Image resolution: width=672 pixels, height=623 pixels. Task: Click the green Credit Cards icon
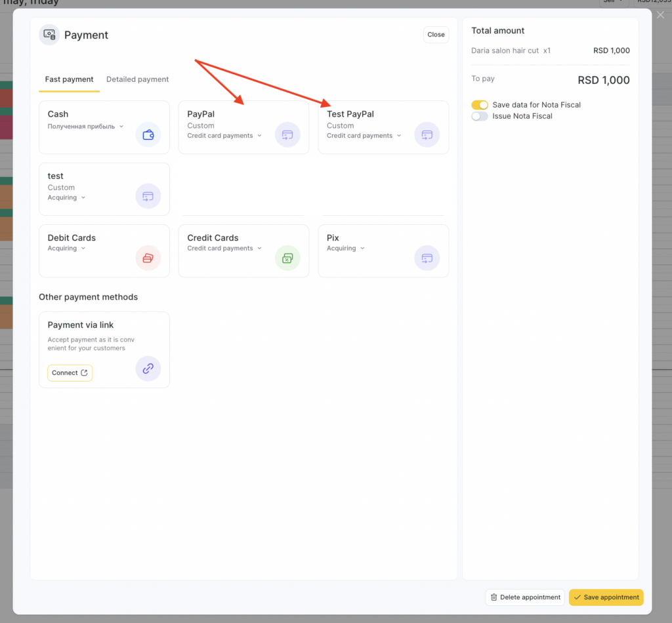287,258
